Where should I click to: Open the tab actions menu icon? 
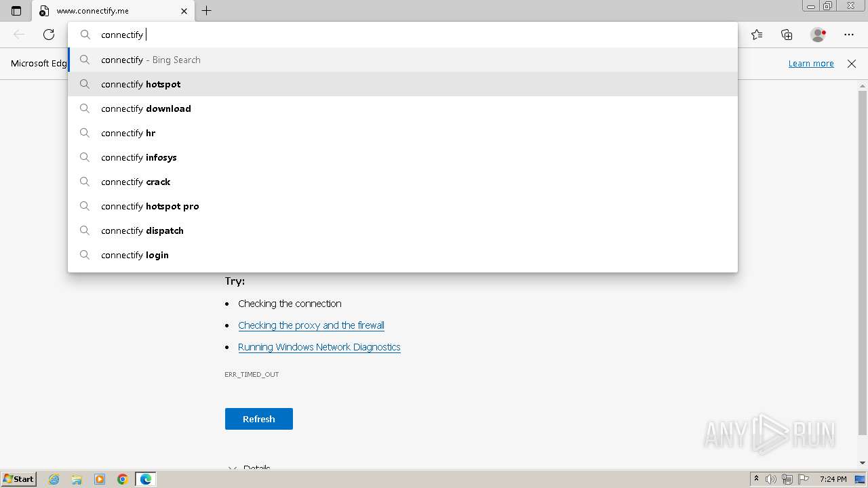(16, 11)
